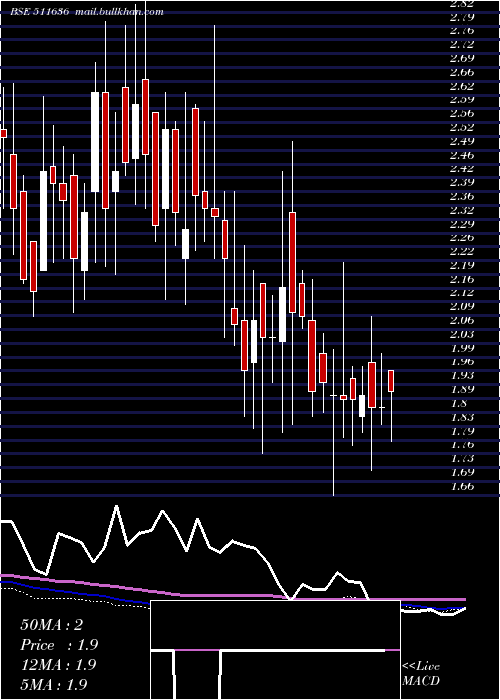Click the BSE 511636 chart title
Image resolution: width=500 pixels, height=700 pixels.
tap(40, 12)
